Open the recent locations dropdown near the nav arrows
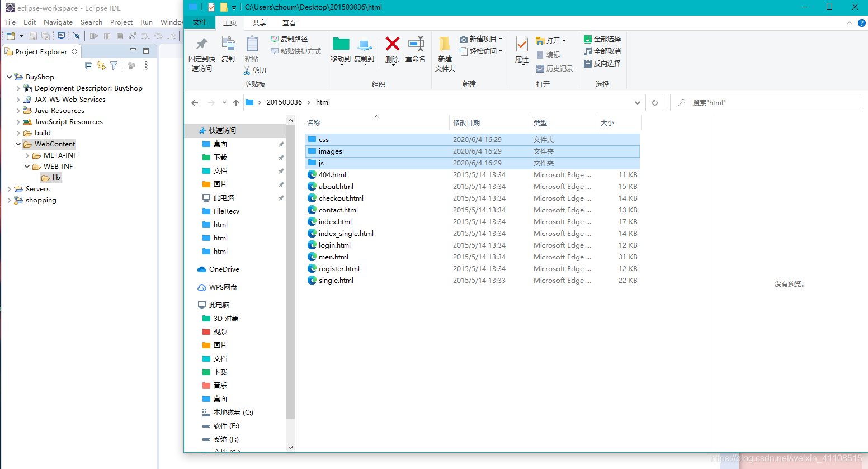 pyautogui.click(x=224, y=103)
